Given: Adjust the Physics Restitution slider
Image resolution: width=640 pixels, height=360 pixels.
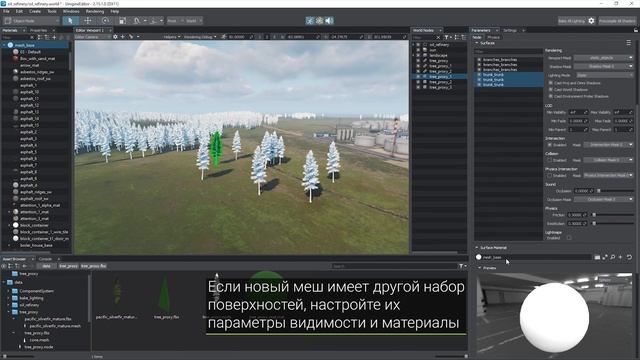Looking at the screenshot, I should coord(613,223).
